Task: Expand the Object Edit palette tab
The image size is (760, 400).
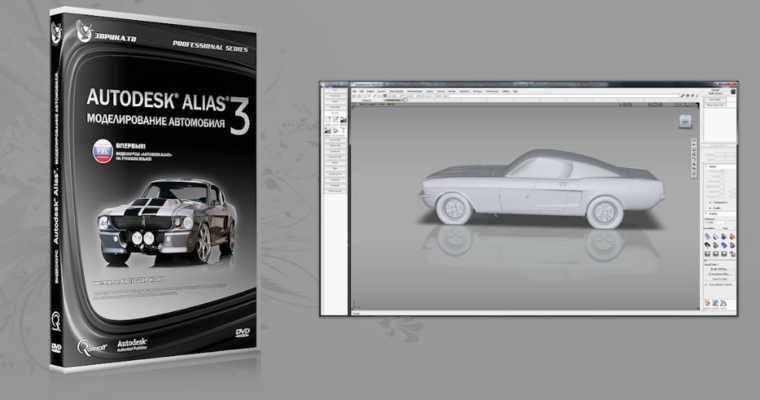Action: (335, 146)
